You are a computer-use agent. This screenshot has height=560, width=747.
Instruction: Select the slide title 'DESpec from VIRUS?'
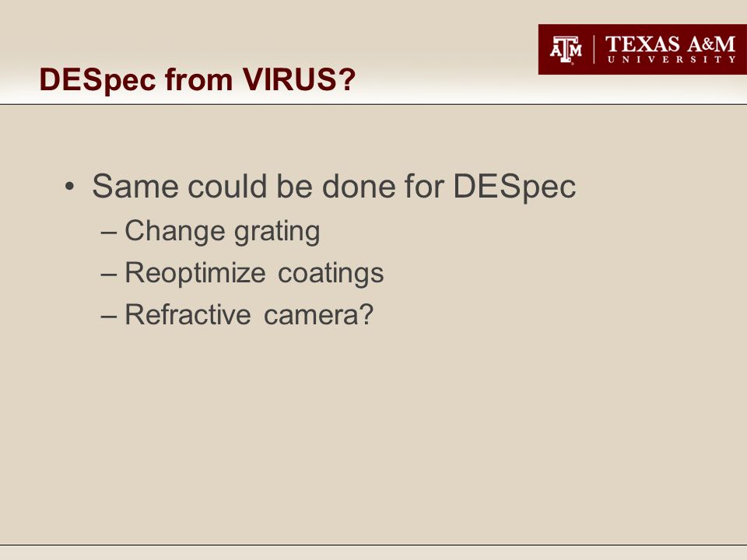pos(197,79)
